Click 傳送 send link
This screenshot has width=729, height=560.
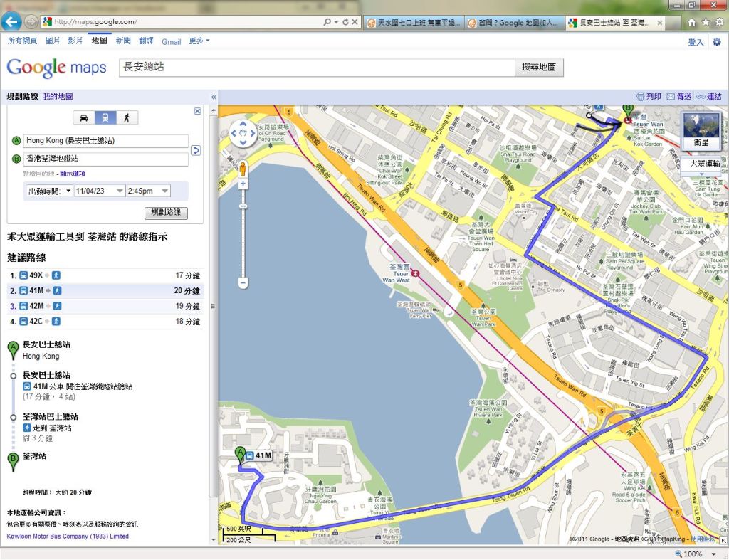point(679,96)
